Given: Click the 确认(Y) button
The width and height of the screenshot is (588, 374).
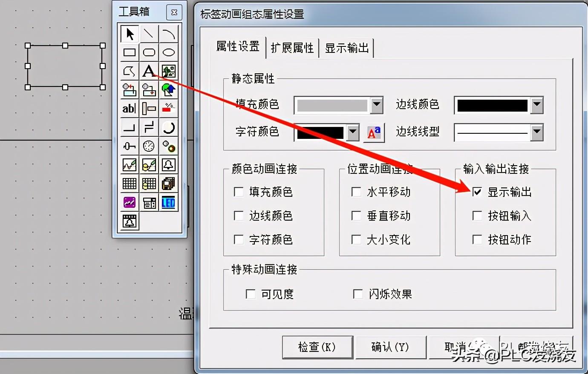Looking at the screenshot, I should (x=391, y=347).
